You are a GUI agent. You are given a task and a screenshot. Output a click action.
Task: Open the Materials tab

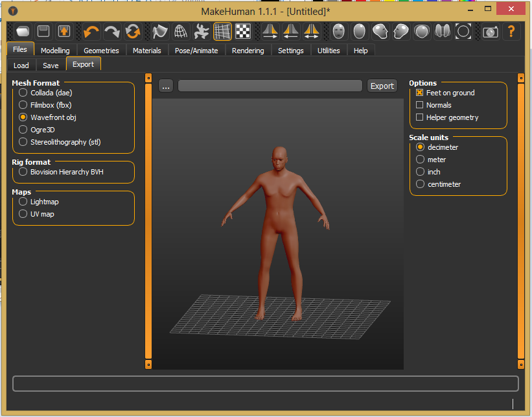[147, 50]
